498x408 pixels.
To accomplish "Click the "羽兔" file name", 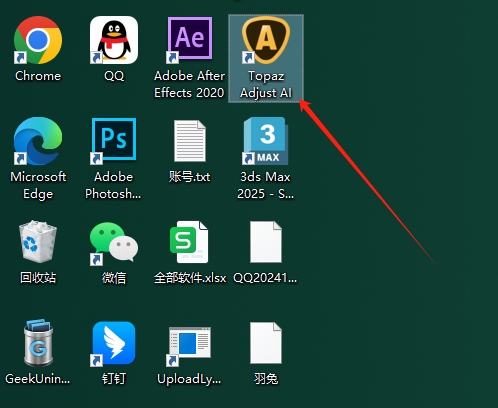I will coord(266,379).
